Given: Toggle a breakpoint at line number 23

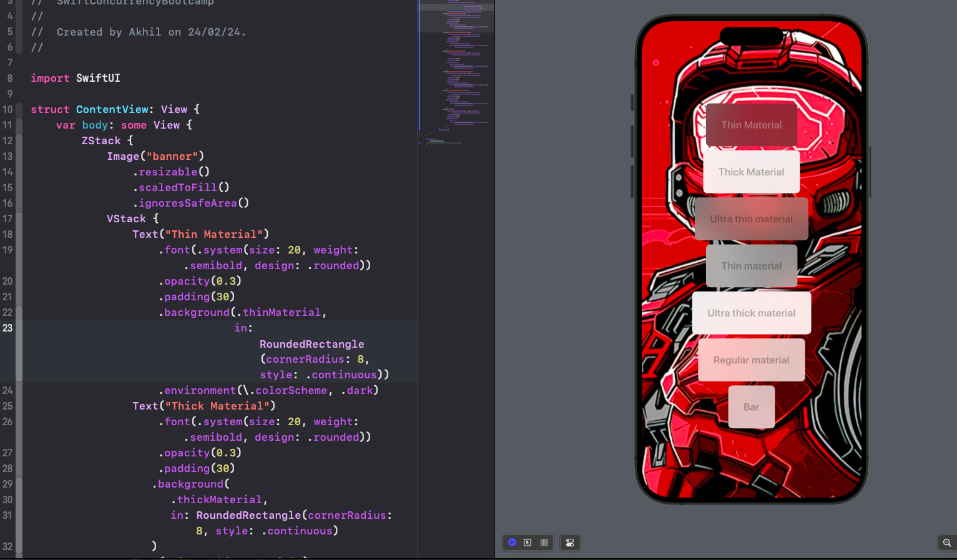Looking at the screenshot, I should [x=7, y=328].
